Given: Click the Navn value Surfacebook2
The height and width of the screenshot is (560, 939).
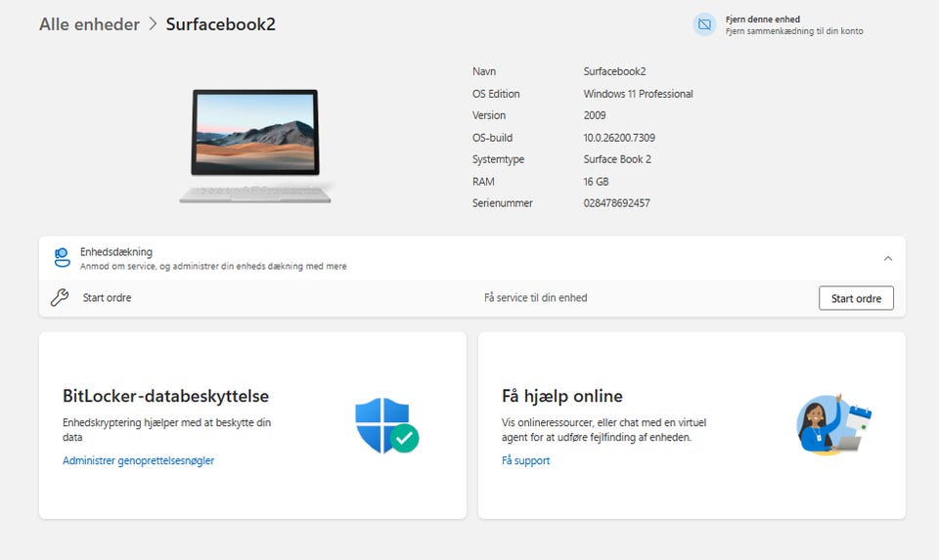Looking at the screenshot, I should [x=614, y=71].
